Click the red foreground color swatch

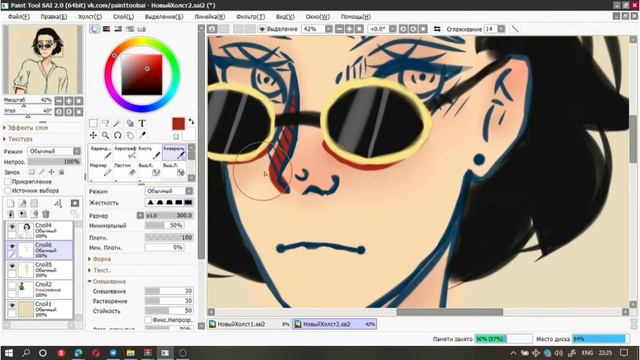(178, 124)
